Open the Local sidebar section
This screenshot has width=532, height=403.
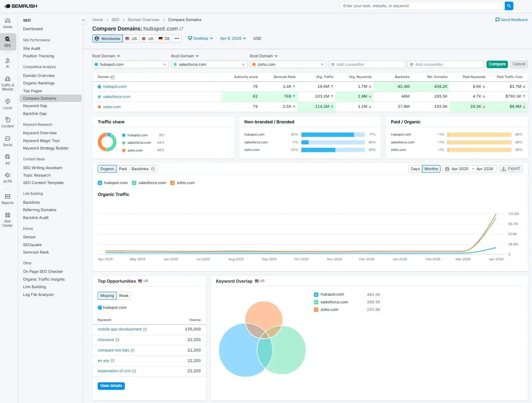(7, 104)
